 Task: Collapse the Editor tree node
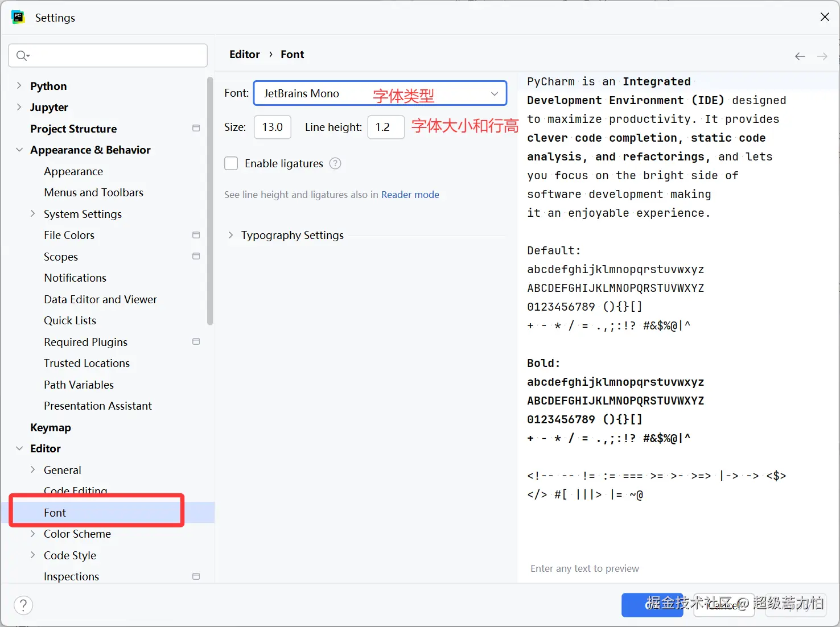[x=19, y=448]
